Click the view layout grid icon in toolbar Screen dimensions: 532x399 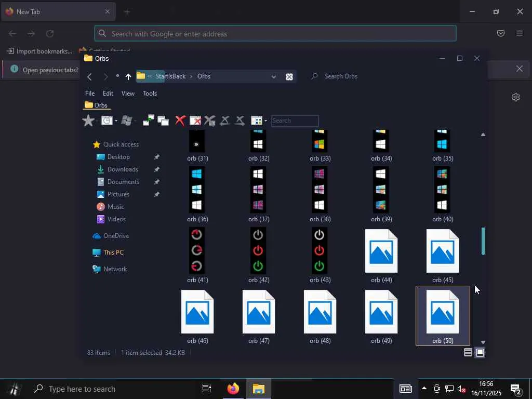(256, 121)
